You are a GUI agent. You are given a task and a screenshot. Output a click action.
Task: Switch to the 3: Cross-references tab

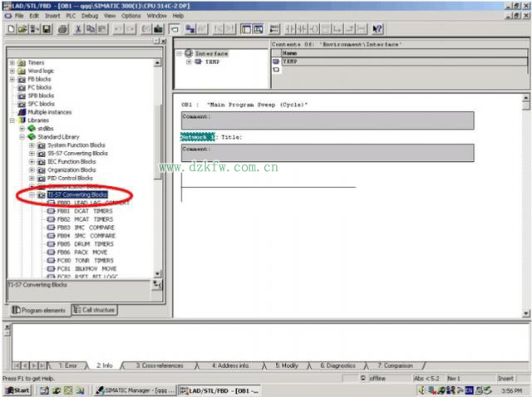click(x=159, y=365)
